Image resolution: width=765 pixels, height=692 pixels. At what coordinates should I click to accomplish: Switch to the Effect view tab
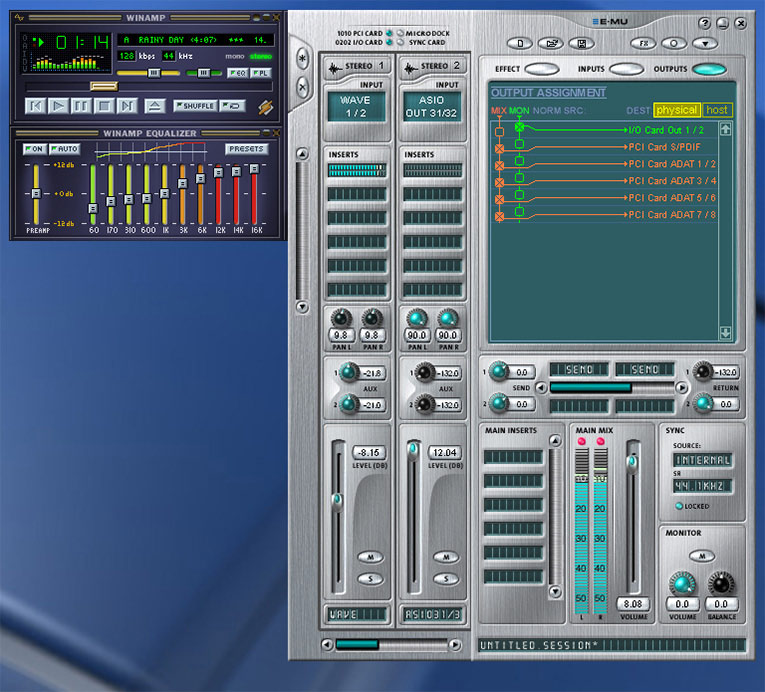point(541,69)
